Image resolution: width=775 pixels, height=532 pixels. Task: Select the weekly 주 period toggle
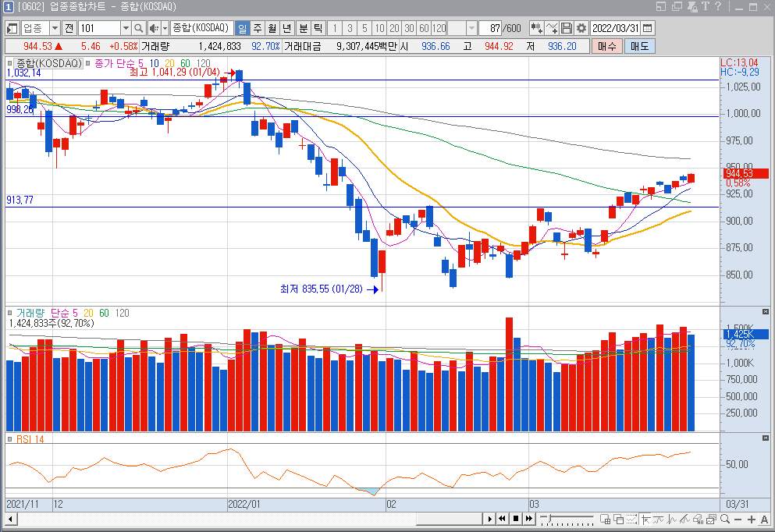[x=258, y=28]
